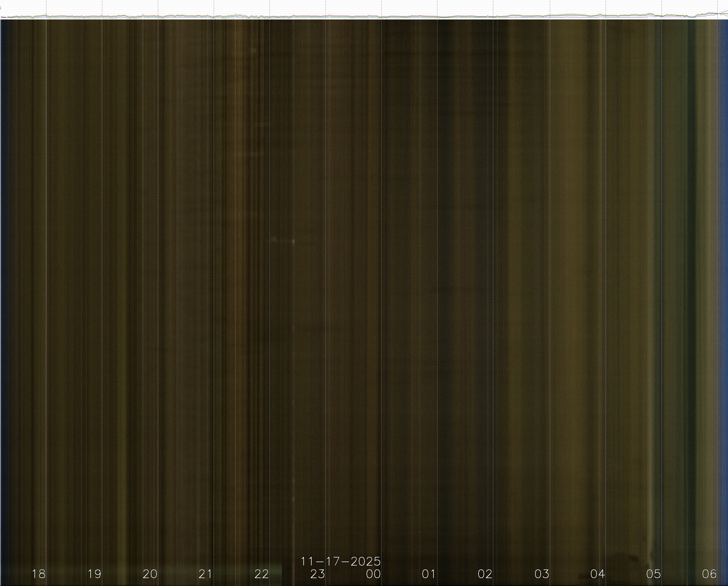Click the 23 hour label
This screenshot has height=586, width=728.
coord(317,574)
